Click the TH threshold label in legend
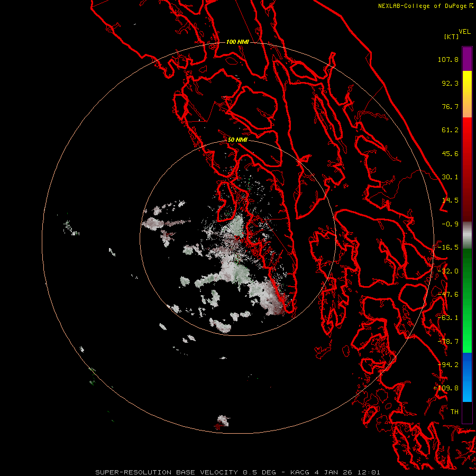Screen dimensions: 476x476 454,412
